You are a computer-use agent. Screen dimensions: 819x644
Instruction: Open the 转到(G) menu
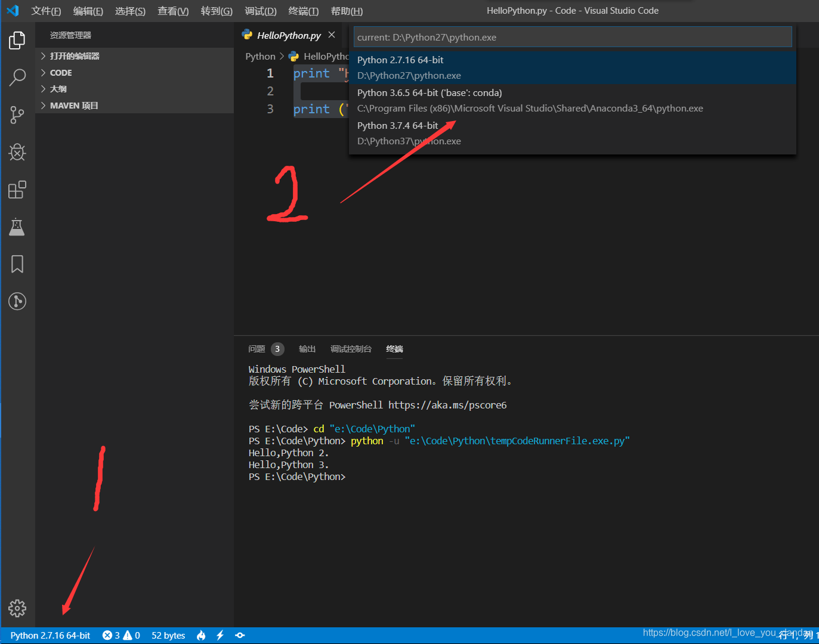click(217, 11)
